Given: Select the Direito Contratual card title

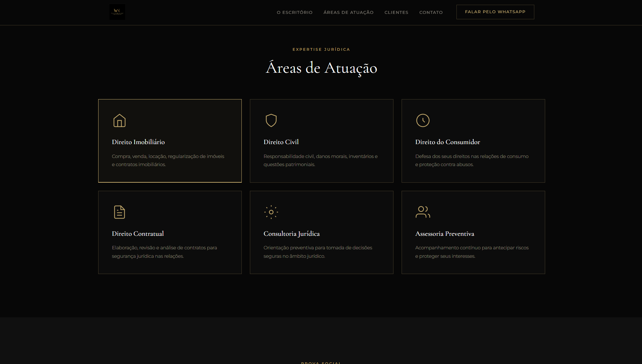Looking at the screenshot, I should [x=138, y=234].
